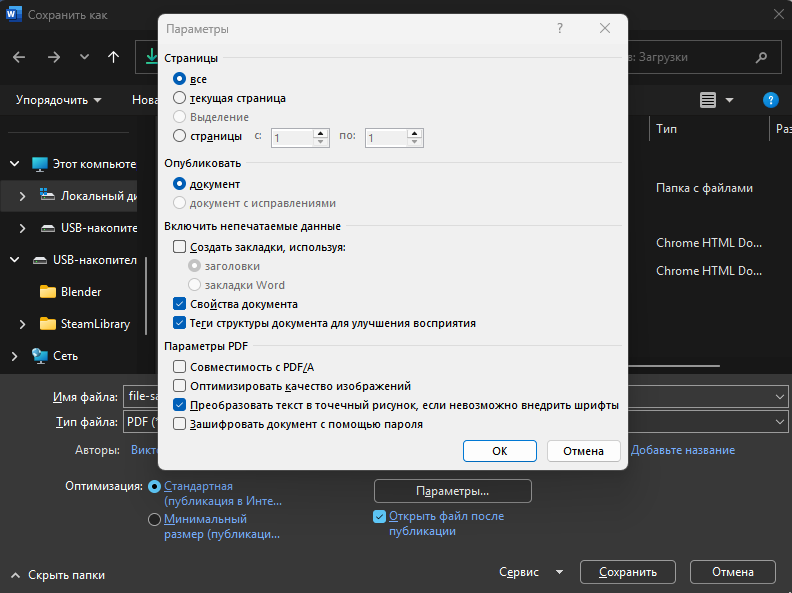Confirm Параметры dialog with OK

[500, 451]
